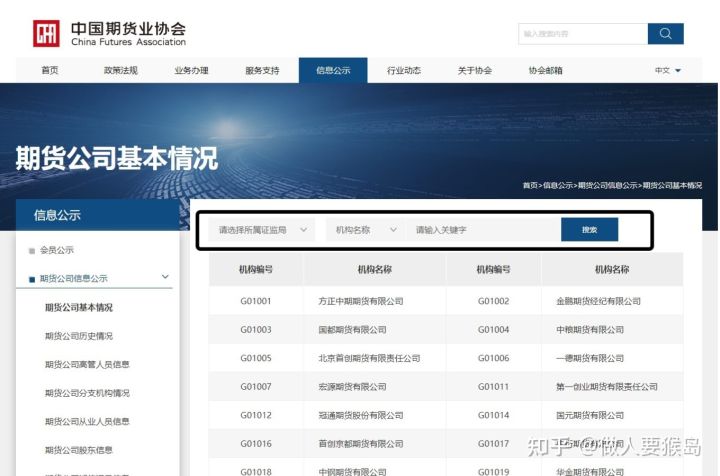Open the 业务办理 nav menu item
The width and height of the screenshot is (720, 476).
(x=191, y=70)
